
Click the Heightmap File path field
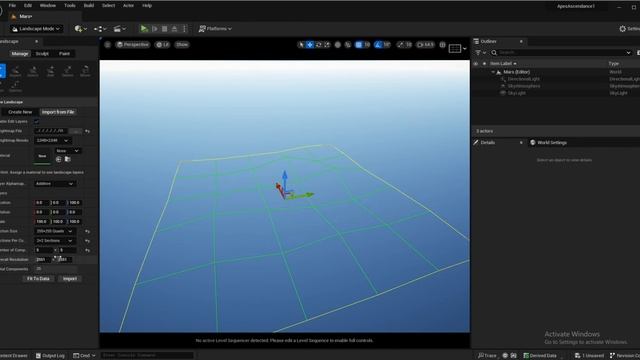pyautogui.click(x=50, y=131)
